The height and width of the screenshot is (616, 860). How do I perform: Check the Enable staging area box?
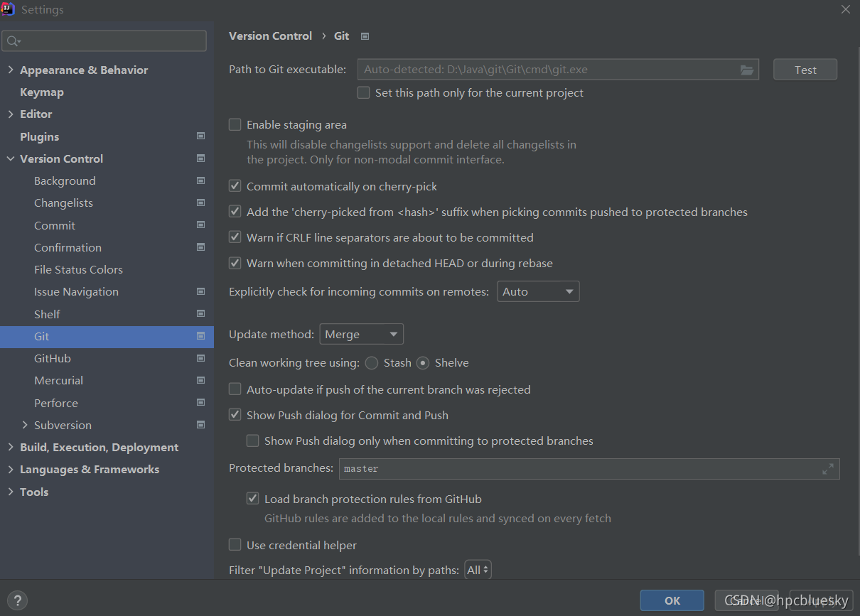(235, 124)
